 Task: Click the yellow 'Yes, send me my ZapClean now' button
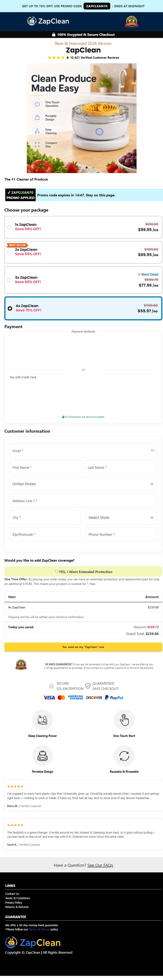click(83, 647)
